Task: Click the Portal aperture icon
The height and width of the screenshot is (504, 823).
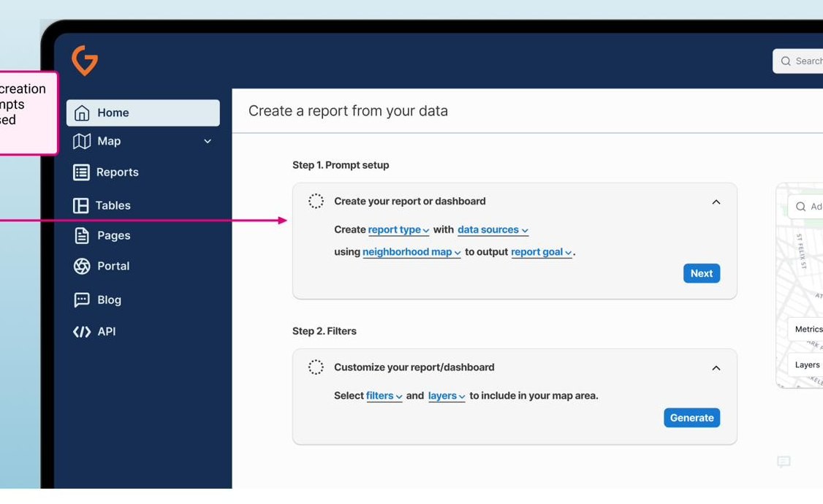Action: [x=82, y=267]
